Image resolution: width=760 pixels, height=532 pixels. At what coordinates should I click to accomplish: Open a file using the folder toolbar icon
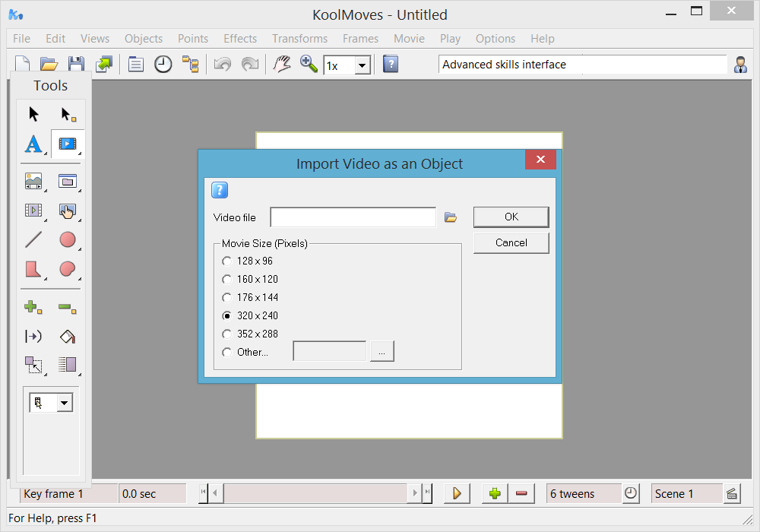click(x=49, y=64)
